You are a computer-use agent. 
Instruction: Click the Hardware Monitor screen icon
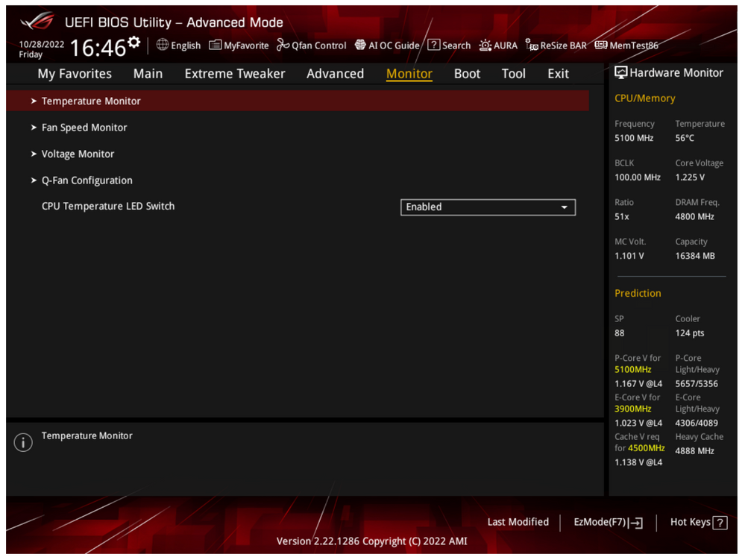click(x=620, y=72)
